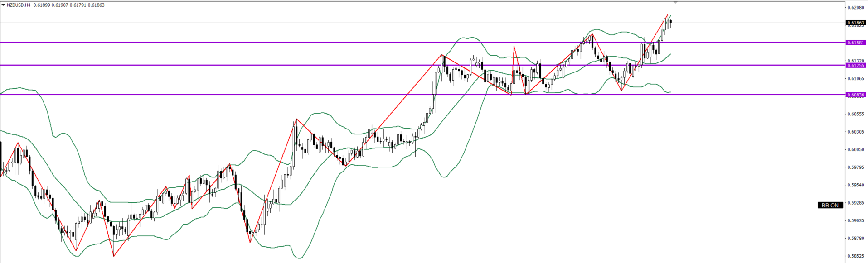Click the 0.62080 tick on price axis

[856, 8]
